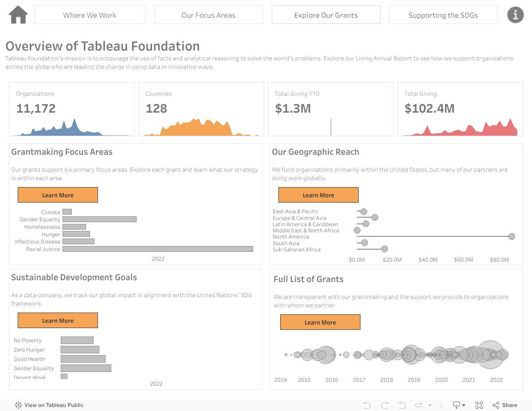Redo the action using the toolbar arrow
The height and width of the screenshot is (411, 532).
pos(384,405)
